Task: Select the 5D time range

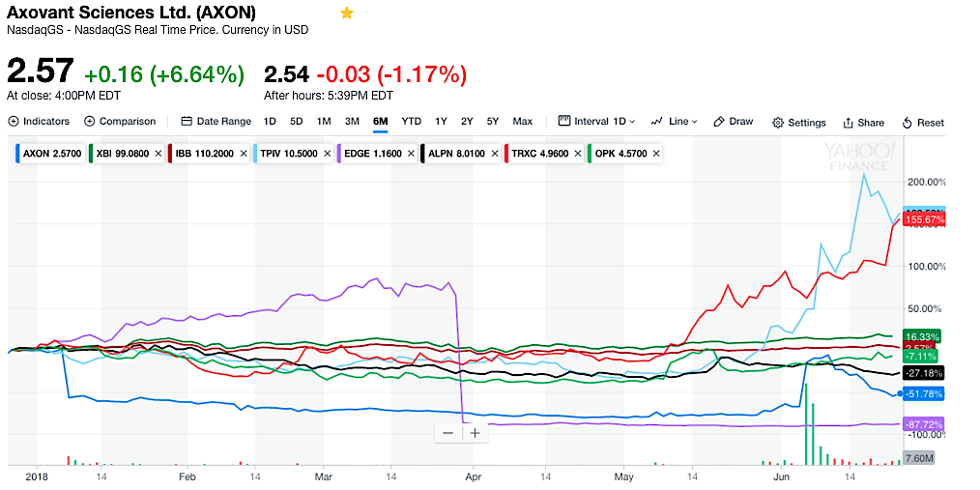Action: coord(297,121)
